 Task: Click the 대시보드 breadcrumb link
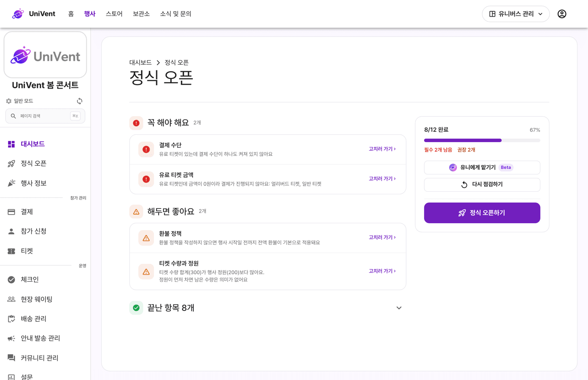point(141,63)
